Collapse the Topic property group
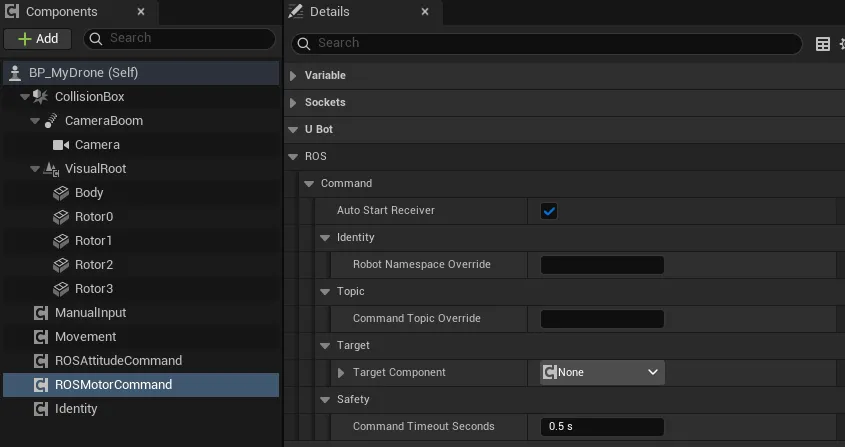845x447 pixels. 325,291
